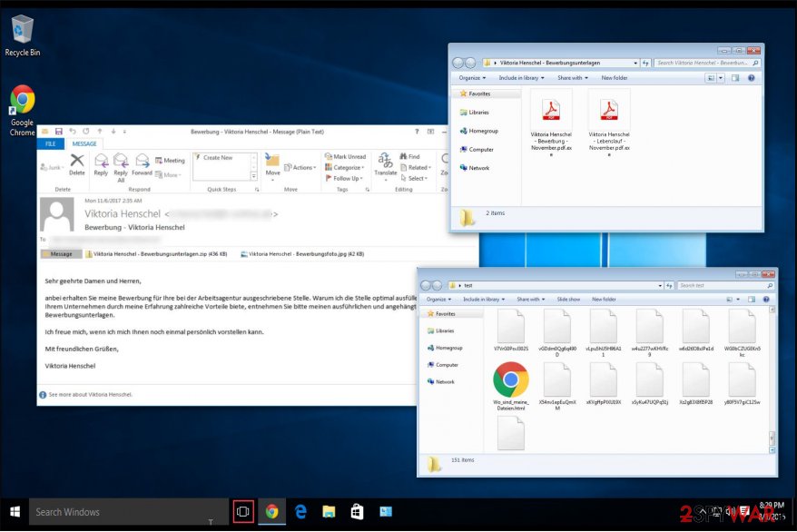Click New folder in Bewerbungsunterlagen window
The width and height of the screenshot is (797, 532).
[x=614, y=78]
